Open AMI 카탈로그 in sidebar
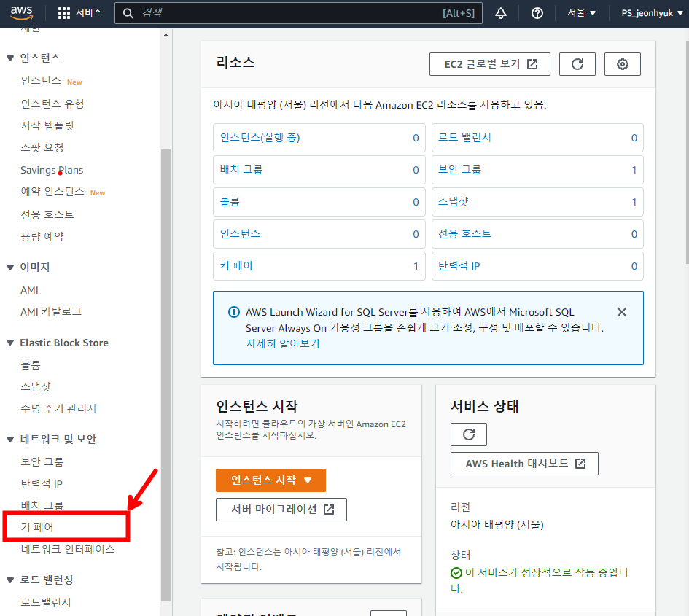This screenshot has height=616, width=689. [51, 312]
